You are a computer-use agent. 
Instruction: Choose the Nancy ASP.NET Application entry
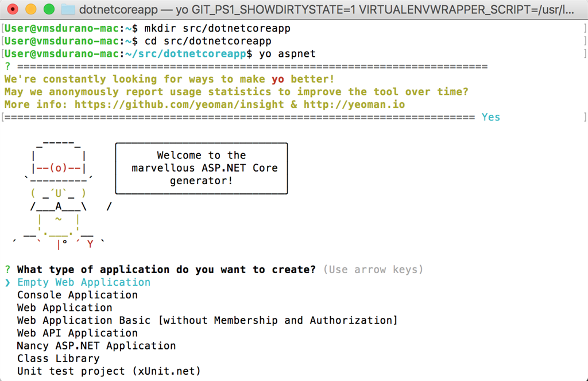click(x=96, y=345)
